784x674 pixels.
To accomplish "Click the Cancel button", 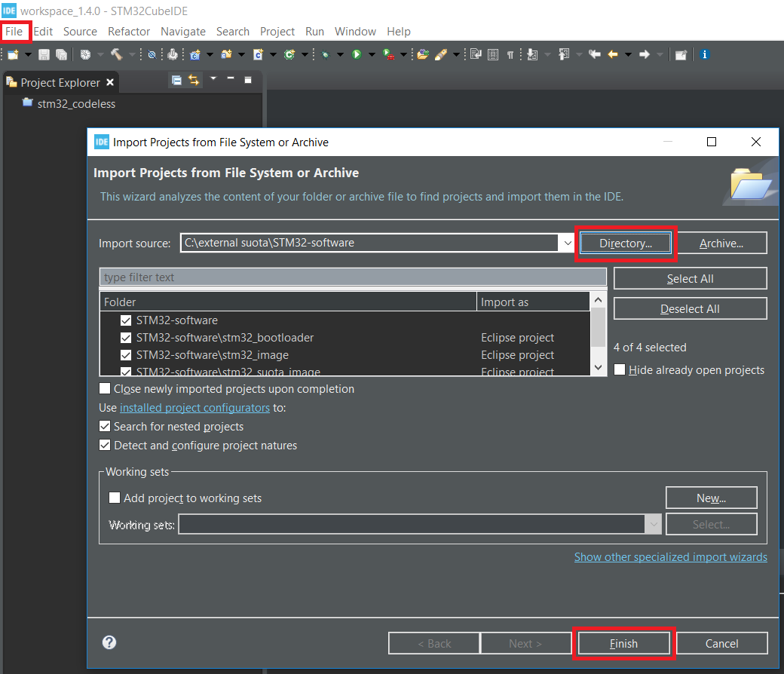I will 721,644.
